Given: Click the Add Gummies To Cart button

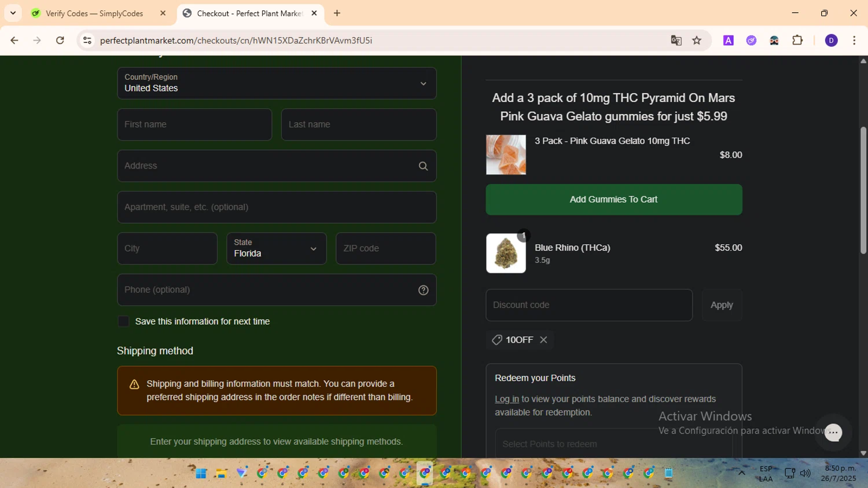Looking at the screenshot, I should coord(614,200).
